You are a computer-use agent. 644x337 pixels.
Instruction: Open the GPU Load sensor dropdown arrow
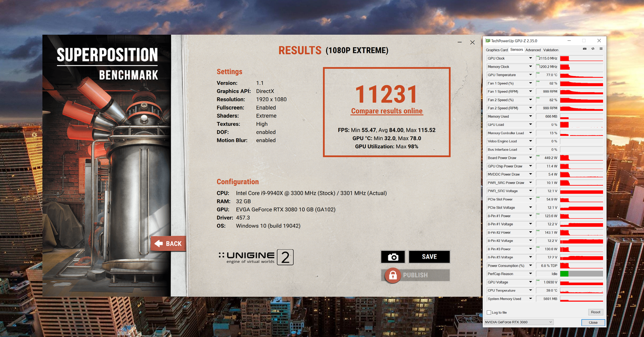coord(530,125)
